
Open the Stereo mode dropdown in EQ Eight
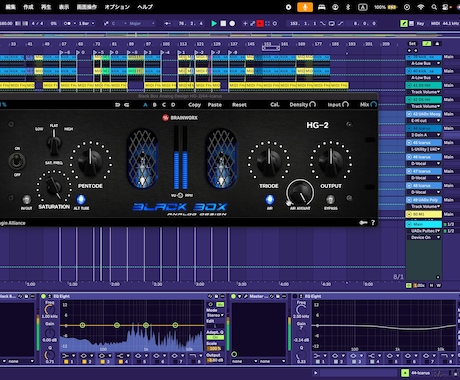point(215,315)
